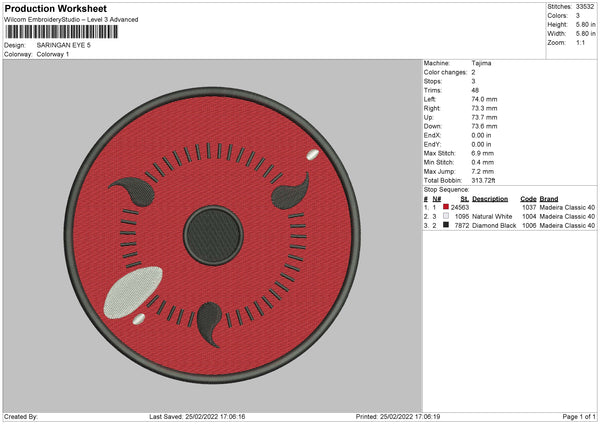The width and height of the screenshot is (600, 424).
Task: Click the upper-right black tomoe shape
Action: click(x=290, y=186)
